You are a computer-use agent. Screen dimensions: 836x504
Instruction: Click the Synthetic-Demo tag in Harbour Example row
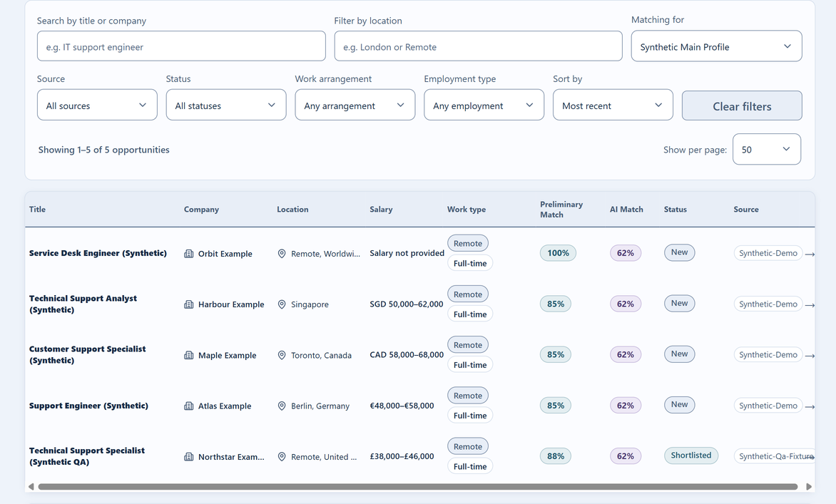768,304
